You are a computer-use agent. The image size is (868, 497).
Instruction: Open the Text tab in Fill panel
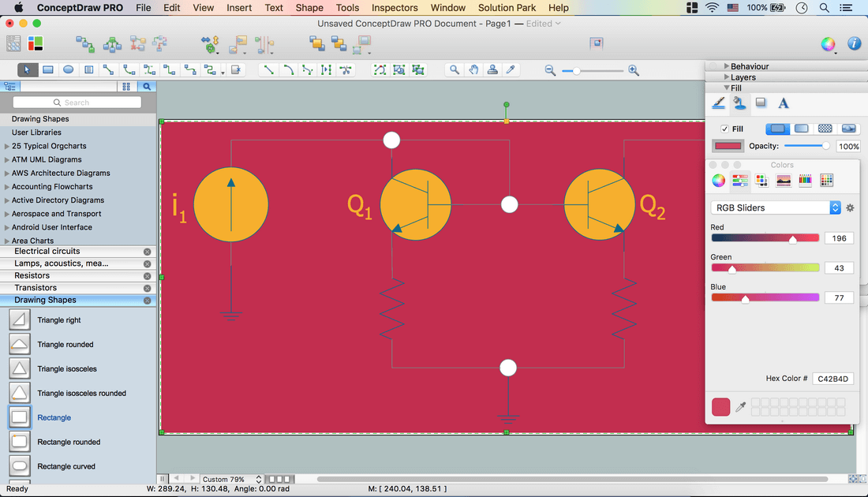coord(783,103)
